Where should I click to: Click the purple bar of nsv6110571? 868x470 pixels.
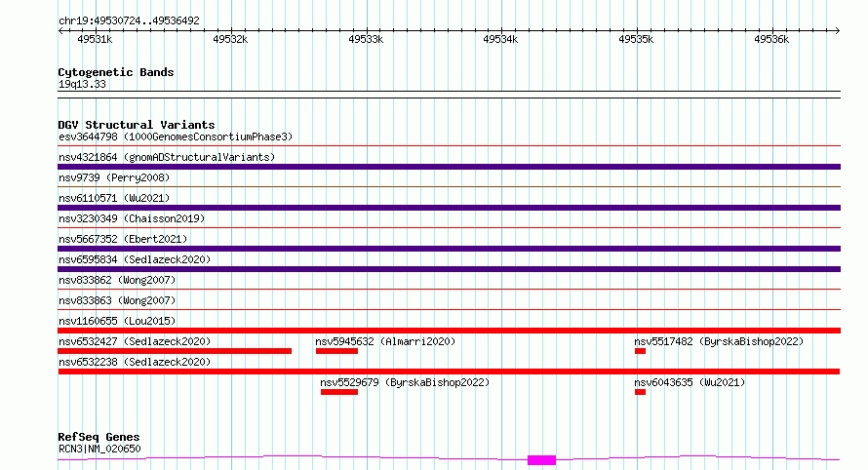[x=449, y=208]
